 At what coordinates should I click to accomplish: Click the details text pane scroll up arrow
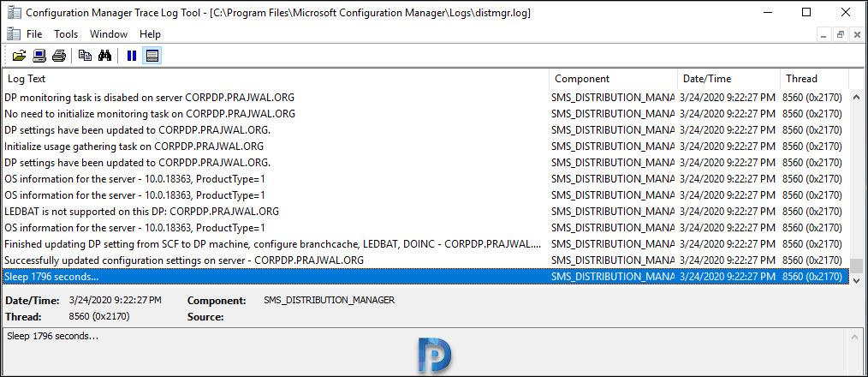(x=856, y=336)
